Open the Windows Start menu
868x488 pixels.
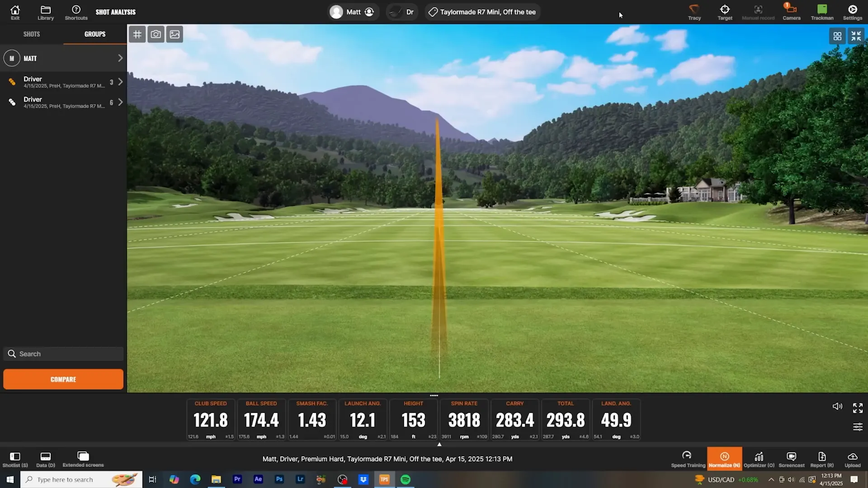click(10, 479)
